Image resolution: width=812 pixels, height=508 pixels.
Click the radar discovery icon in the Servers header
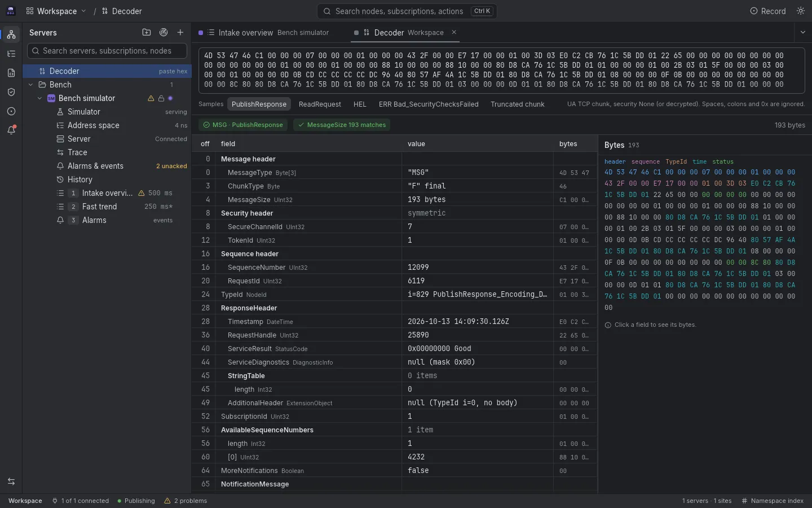[x=164, y=33]
